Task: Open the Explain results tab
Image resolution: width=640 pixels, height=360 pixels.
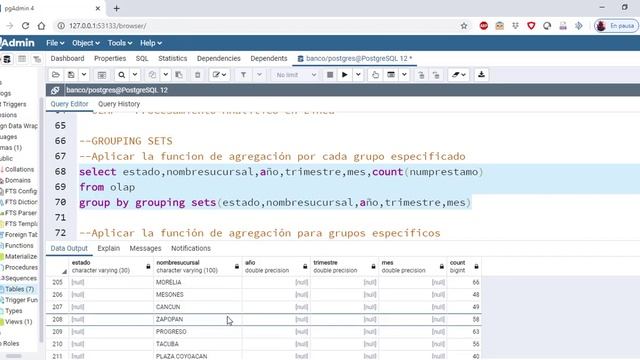Action: (x=109, y=248)
